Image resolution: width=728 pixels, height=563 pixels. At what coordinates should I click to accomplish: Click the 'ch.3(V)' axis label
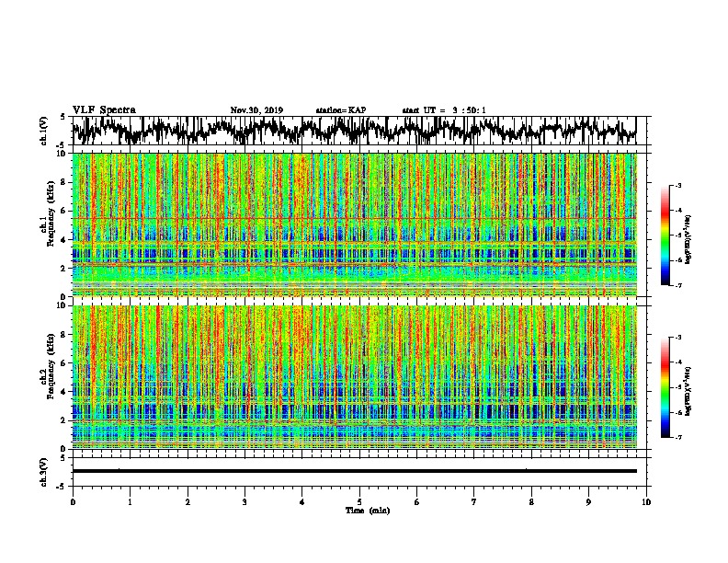click(44, 472)
